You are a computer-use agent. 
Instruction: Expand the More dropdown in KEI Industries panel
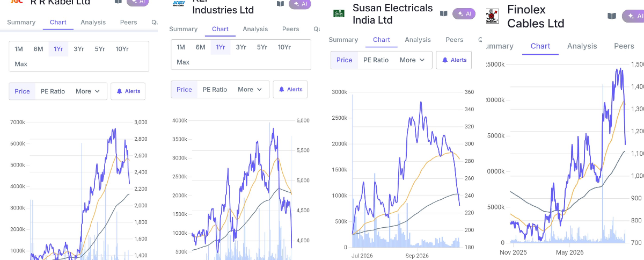[250, 89]
